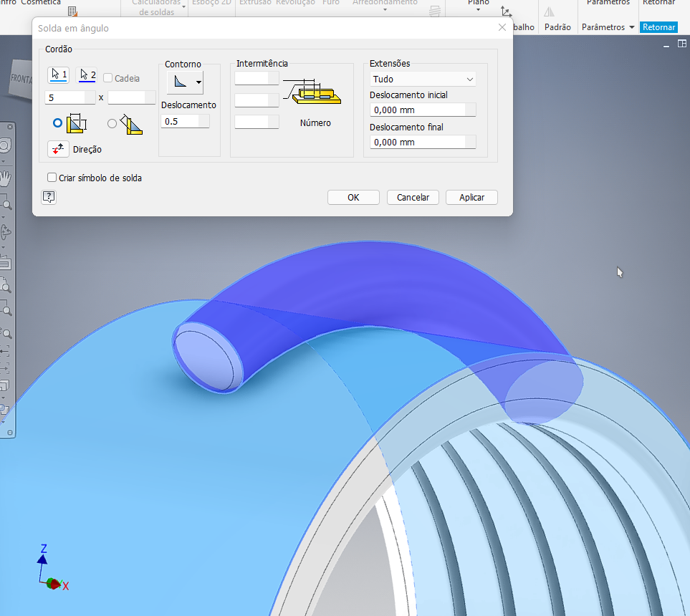Click the striped surface icon near Arredondamento
690x616 pixels.
point(435,11)
